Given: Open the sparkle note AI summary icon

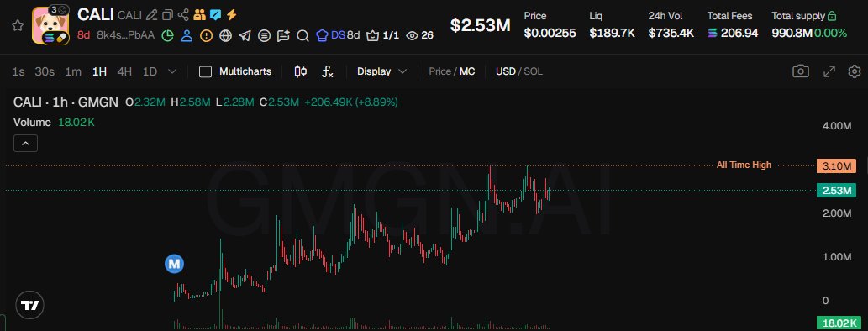Looking at the screenshot, I should pos(283,36).
